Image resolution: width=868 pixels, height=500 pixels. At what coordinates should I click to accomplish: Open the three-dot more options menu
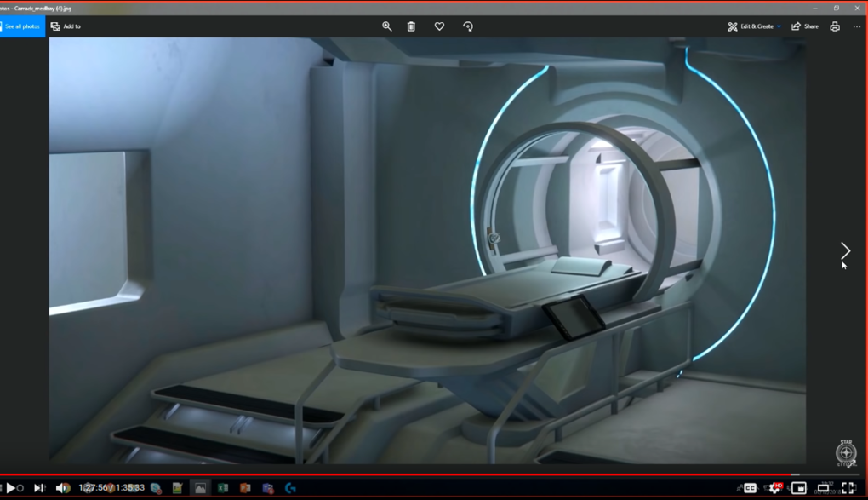[857, 26]
